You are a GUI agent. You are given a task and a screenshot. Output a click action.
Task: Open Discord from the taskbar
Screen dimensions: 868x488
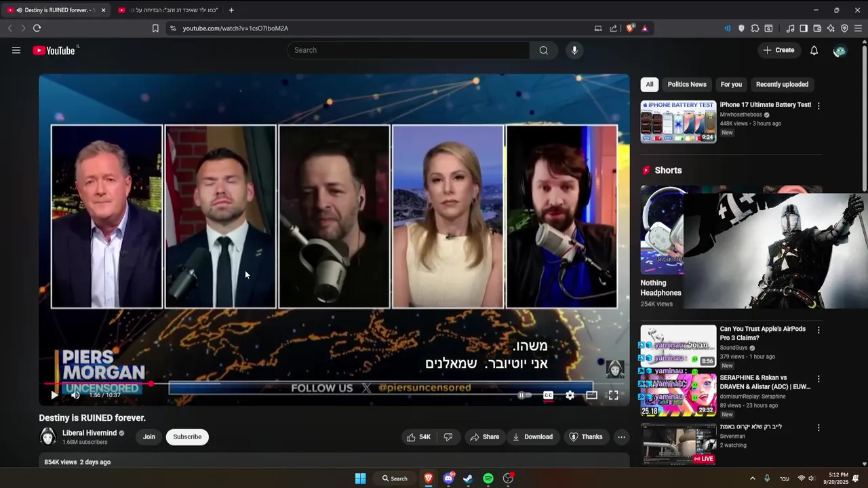pyautogui.click(x=448, y=479)
